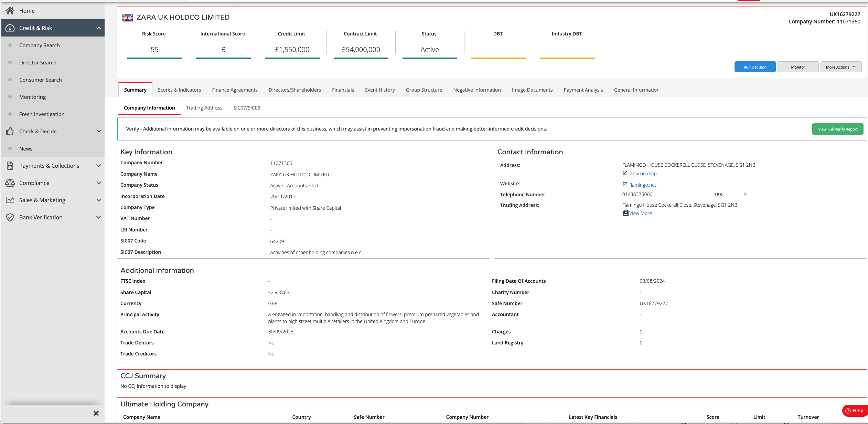Click the Home house icon
The height and width of the screenshot is (424, 868).
coord(10,11)
